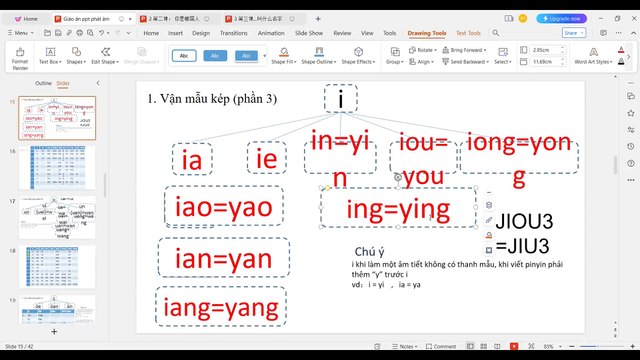Select the "iao=yao" text box on slide
The height and width of the screenshot is (360, 640).
[x=224, y=206]
